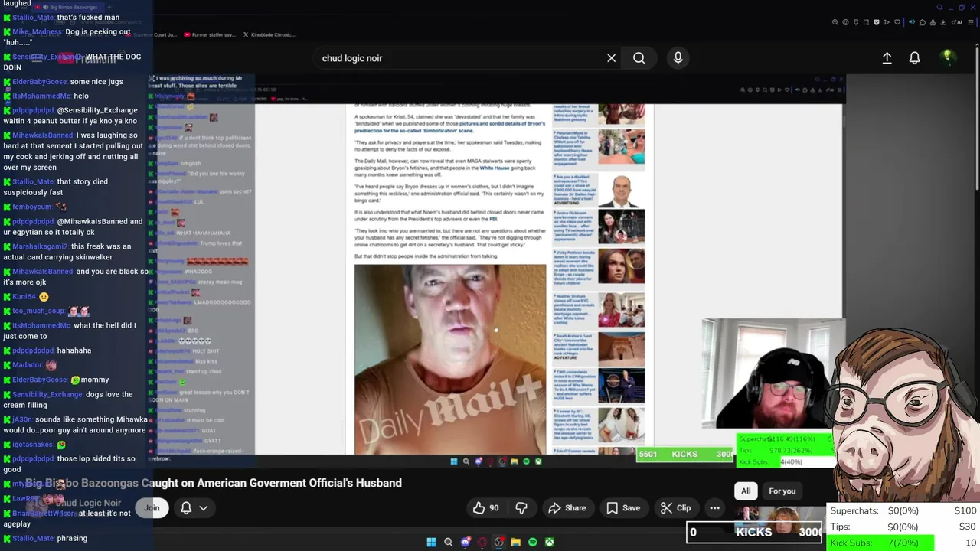Image resolution: width=980 pixels, height=551 pixels.
Task: Create a Clip of the video
Action: click(676, 507)
